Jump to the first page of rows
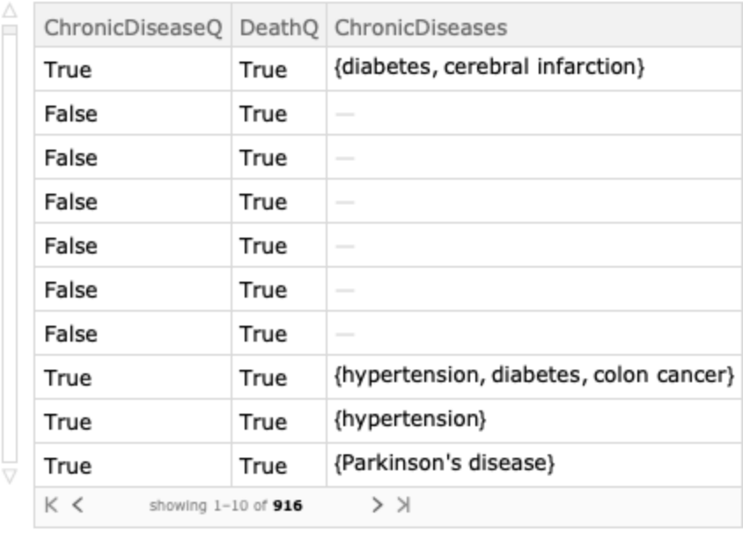Screen dimensions: 743x560 tap(51, 505)
